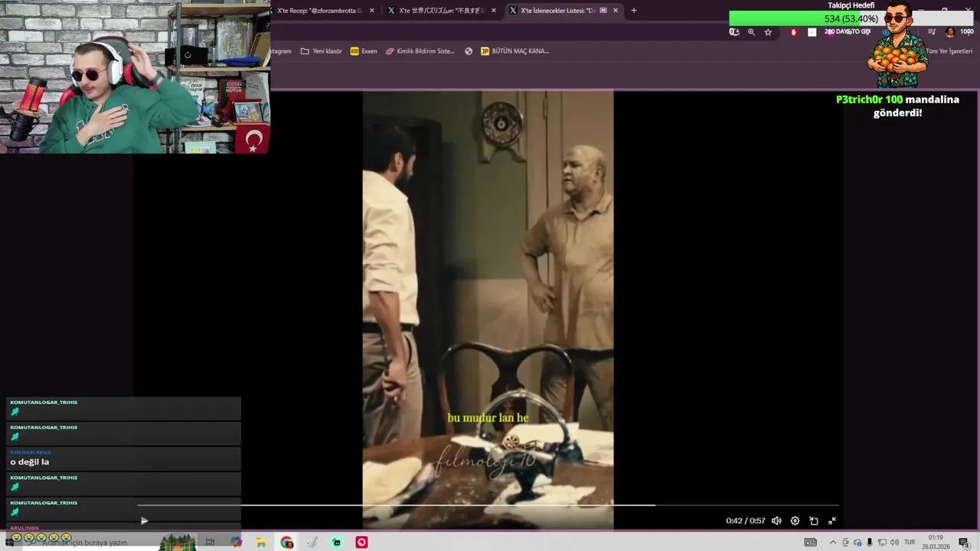Mute the video volume speaker icon

[x=776, y=521]
